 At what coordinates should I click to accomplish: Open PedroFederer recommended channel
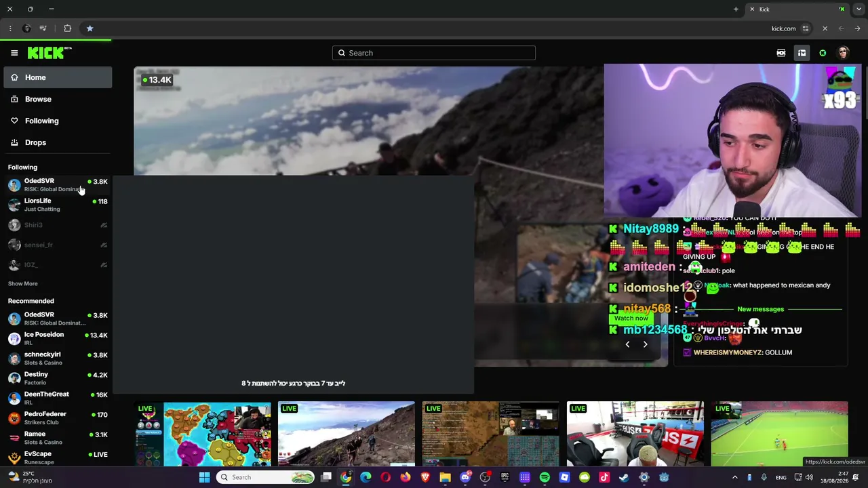click(58, 418)
